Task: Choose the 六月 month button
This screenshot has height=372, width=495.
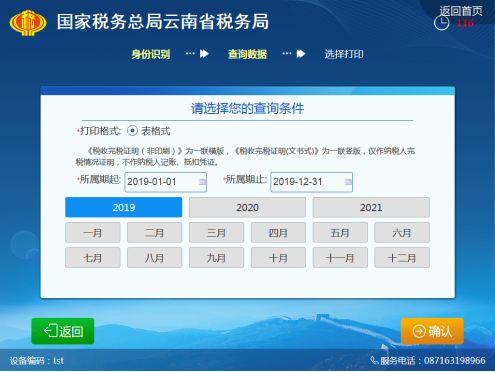Action: coord(402,233)
